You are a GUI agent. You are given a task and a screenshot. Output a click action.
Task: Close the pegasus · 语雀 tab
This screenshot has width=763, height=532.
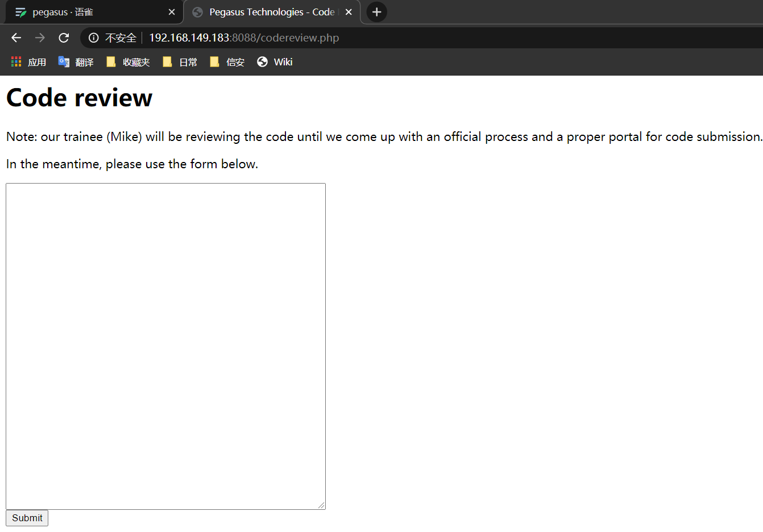click(x=172, y=12)
